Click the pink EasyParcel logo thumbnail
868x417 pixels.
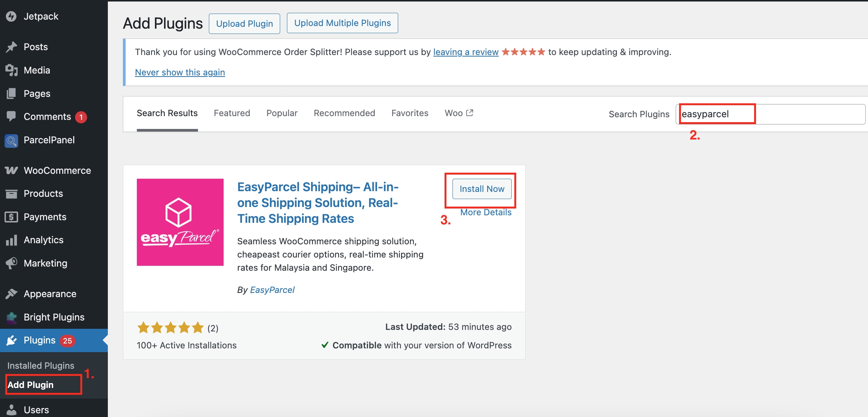tap(180, 222)
